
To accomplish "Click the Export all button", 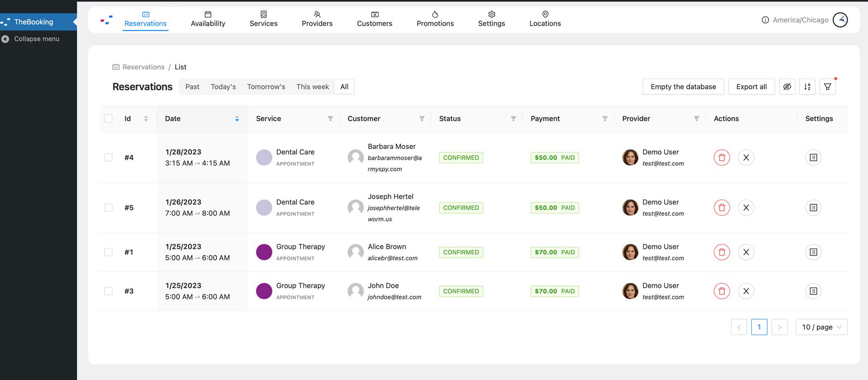I will (751, 87).
